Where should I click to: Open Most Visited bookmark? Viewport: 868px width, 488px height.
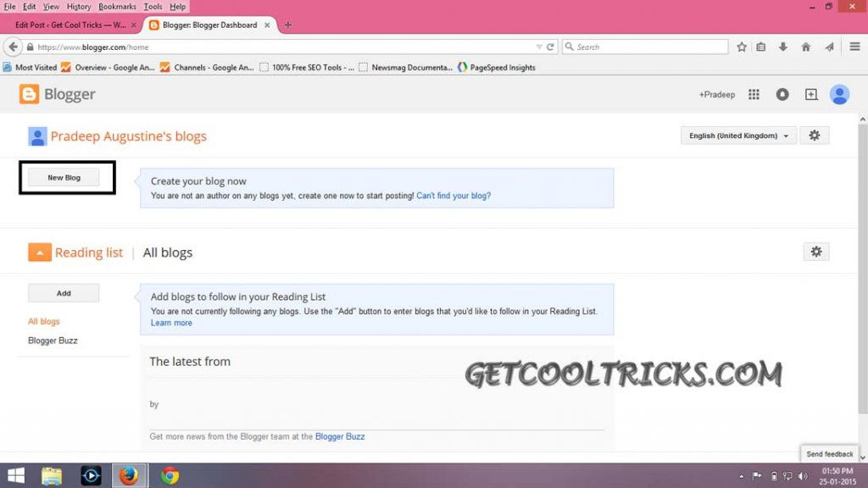point(30,68)
